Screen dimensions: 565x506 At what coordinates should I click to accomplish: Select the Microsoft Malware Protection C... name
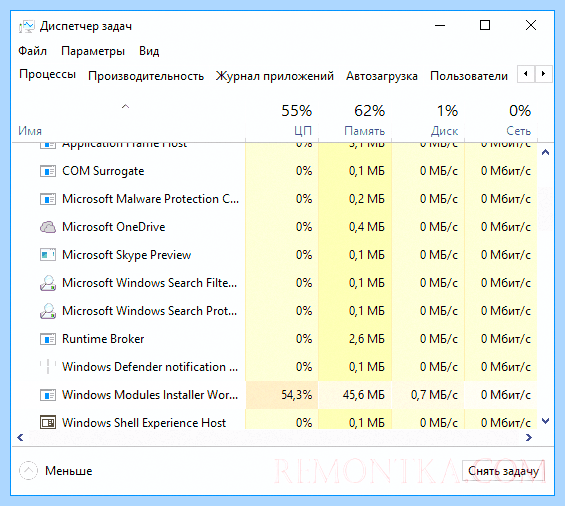coord(150,199)
